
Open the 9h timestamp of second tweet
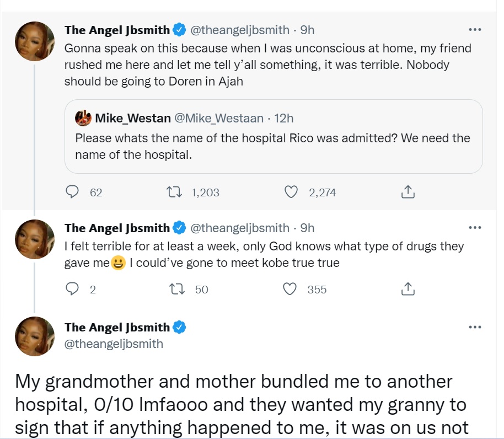pyautogui.click(x=307, y=228)
